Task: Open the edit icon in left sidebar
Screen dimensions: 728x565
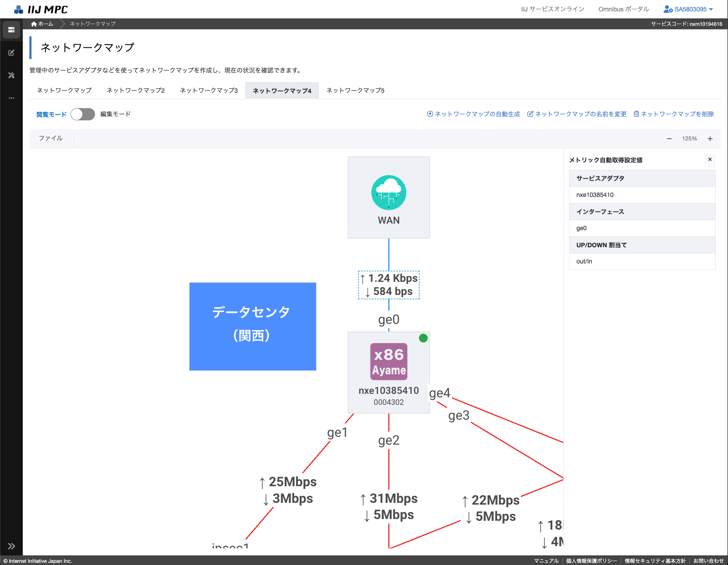Action: click(11, 53)
